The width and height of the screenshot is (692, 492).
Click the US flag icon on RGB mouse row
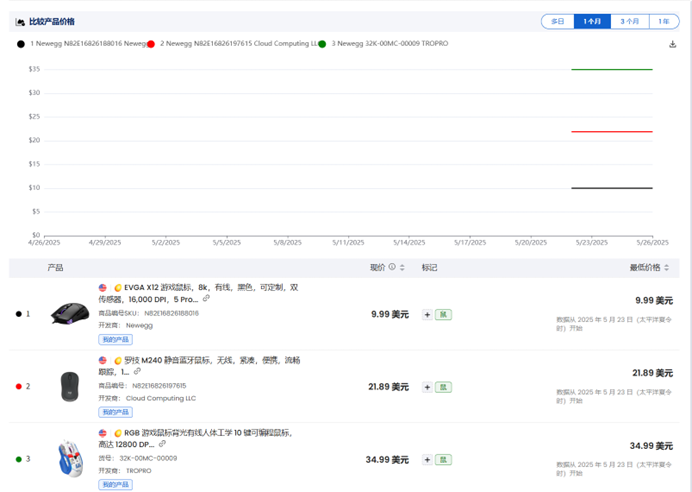tap(103, 433)
